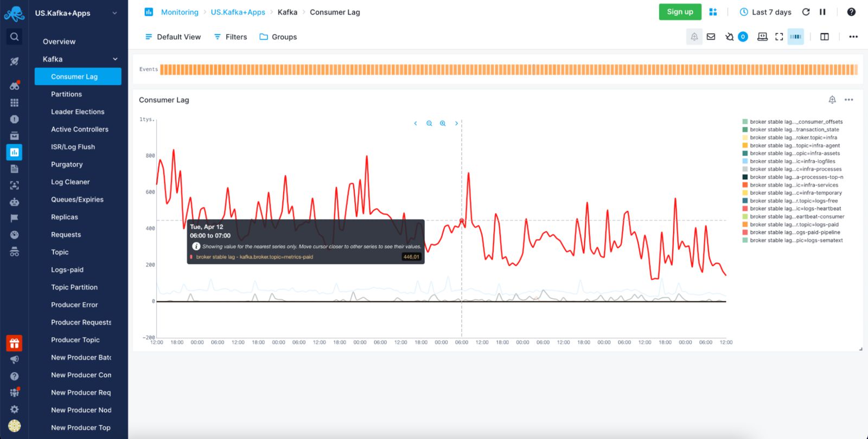Open the incognito spy icon in rail
Image resolution: width=868 pixels, height=439 pixels.
[15, 252]
